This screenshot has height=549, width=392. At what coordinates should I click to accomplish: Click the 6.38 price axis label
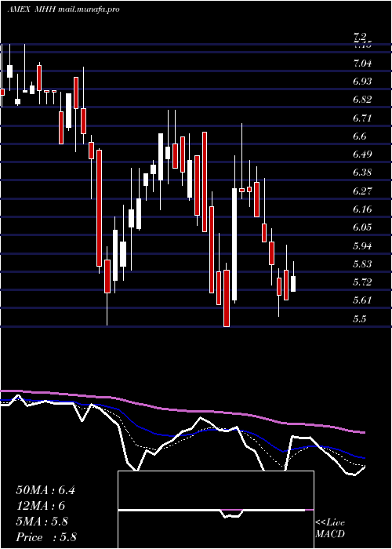362,173
